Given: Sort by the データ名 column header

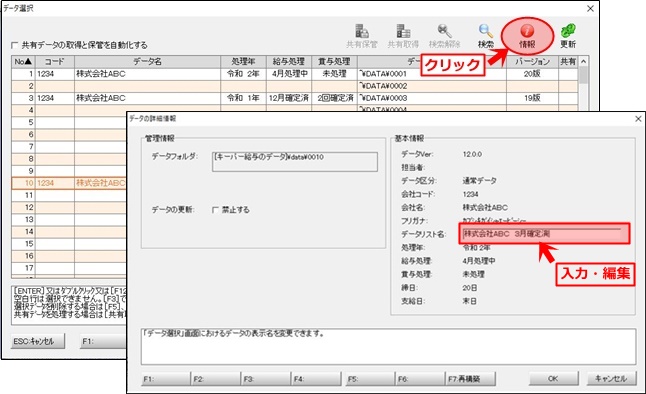Looking at the screenshot, I should point(147,62).
